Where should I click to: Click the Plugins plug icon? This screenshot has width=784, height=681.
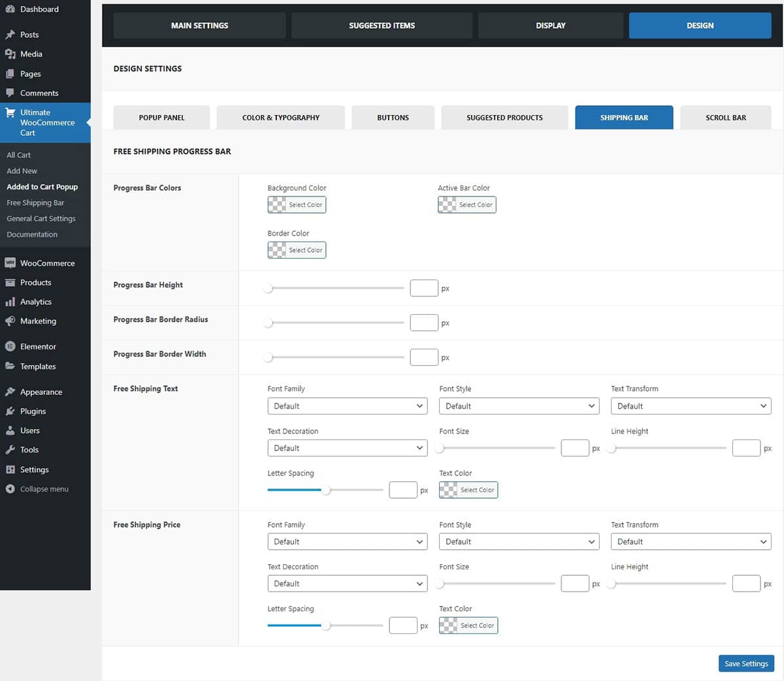[10, 411]
